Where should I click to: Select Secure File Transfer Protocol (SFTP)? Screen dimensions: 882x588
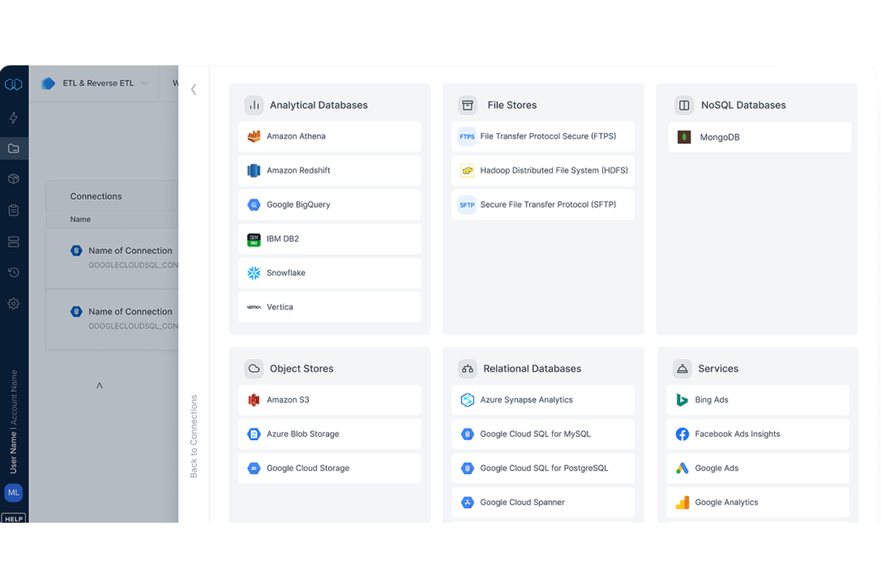click(x=543, y=204)
